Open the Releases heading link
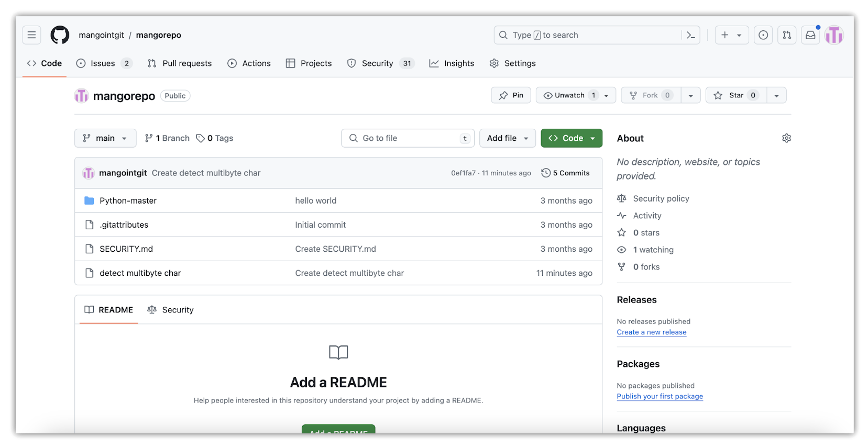868x448 pixels. coord(636,300)
